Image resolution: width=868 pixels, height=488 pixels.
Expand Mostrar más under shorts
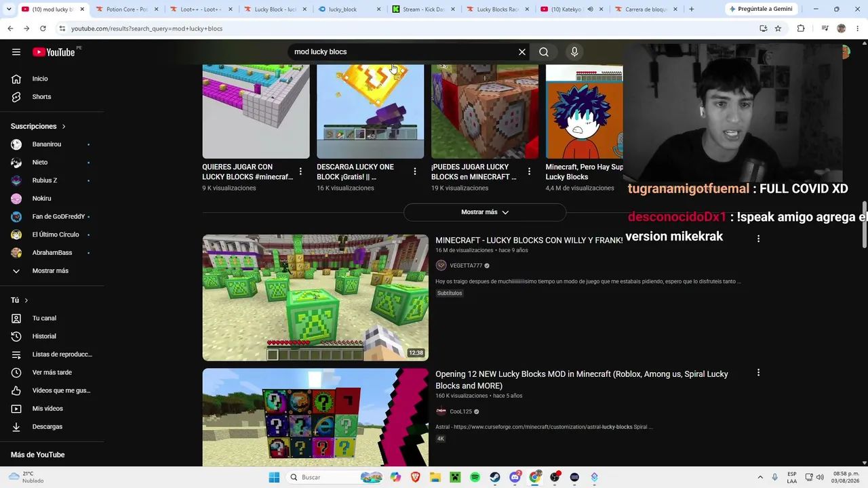tap(485, 212)
